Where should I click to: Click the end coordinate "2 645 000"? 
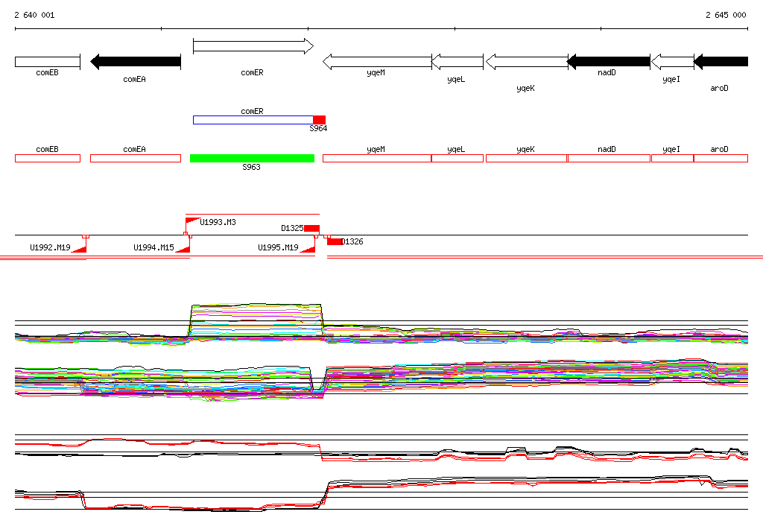[x=726, y=15]
